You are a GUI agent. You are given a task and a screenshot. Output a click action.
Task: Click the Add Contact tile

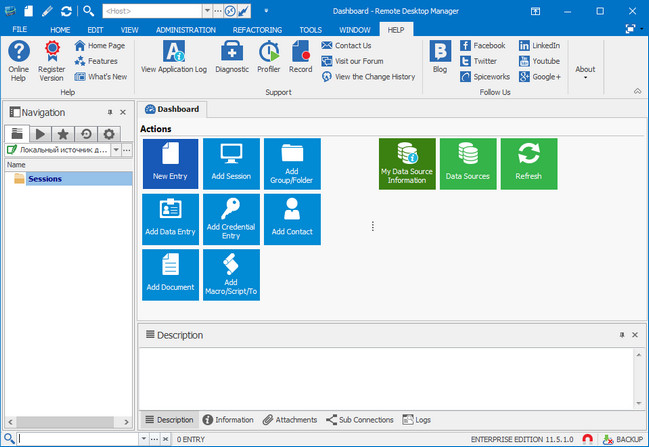292,219
